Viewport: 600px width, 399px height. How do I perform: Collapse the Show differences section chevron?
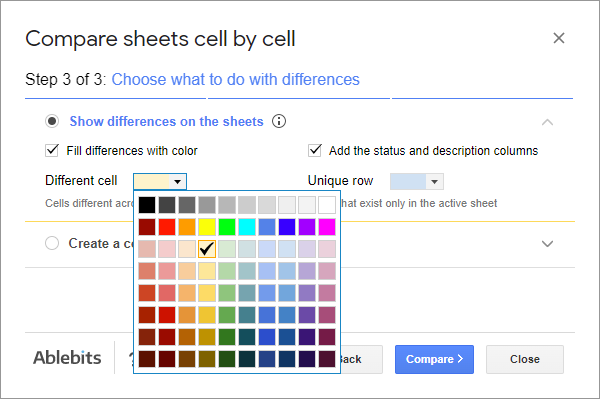point(548,122)
